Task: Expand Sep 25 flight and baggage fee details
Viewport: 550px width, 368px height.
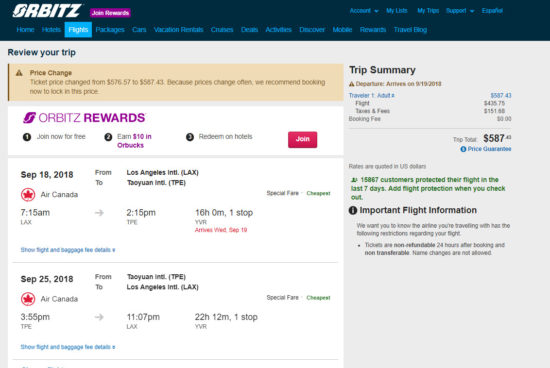Action: (x=68, y=347)
